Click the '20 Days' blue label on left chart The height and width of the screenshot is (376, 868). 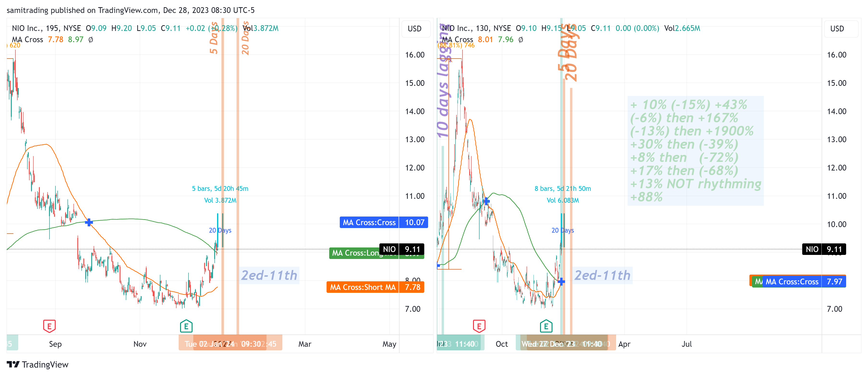[x=220, y=230]
